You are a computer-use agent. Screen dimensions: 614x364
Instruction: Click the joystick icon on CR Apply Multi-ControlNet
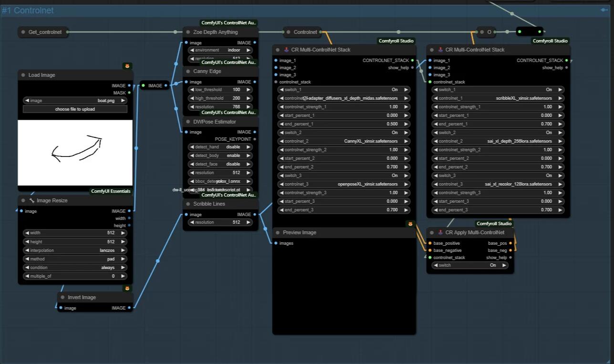click(x=440, y=232)
